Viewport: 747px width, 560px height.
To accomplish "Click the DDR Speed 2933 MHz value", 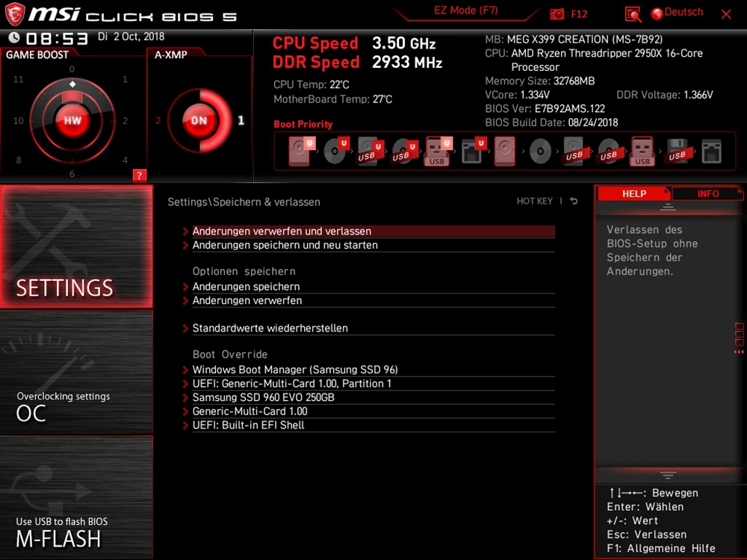I will point(407,63).
